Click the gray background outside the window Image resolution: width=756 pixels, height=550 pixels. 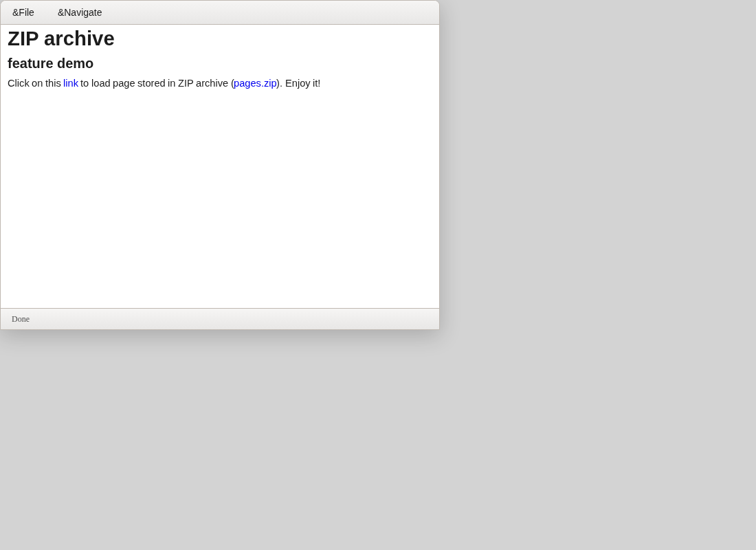click(598, 275)
